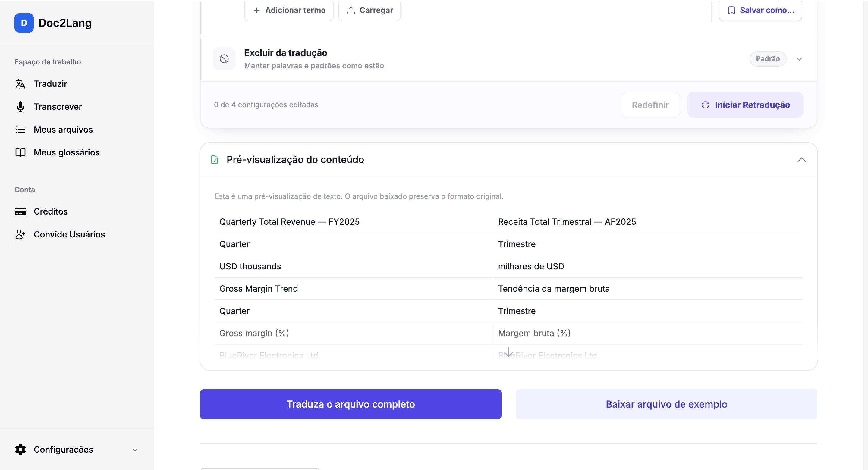Click the scroll-down arrow in the preview
Screen dimensions: 868x470
508,352
